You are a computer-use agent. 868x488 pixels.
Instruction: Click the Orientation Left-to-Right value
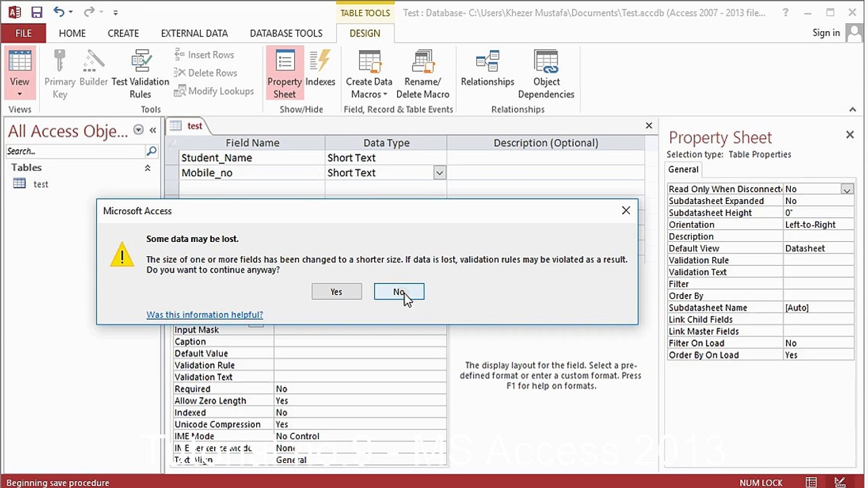(819, 225)
